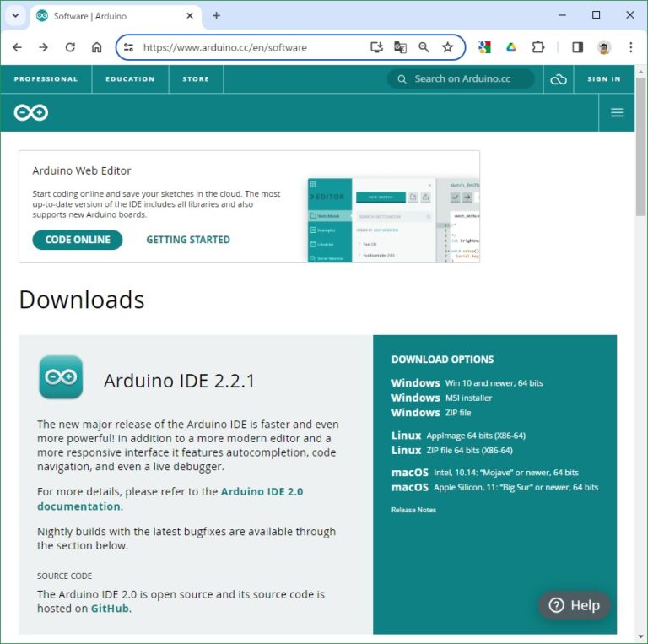648x644 pixels.
Task: Open the Release Notes link
Action: (413, 510)
